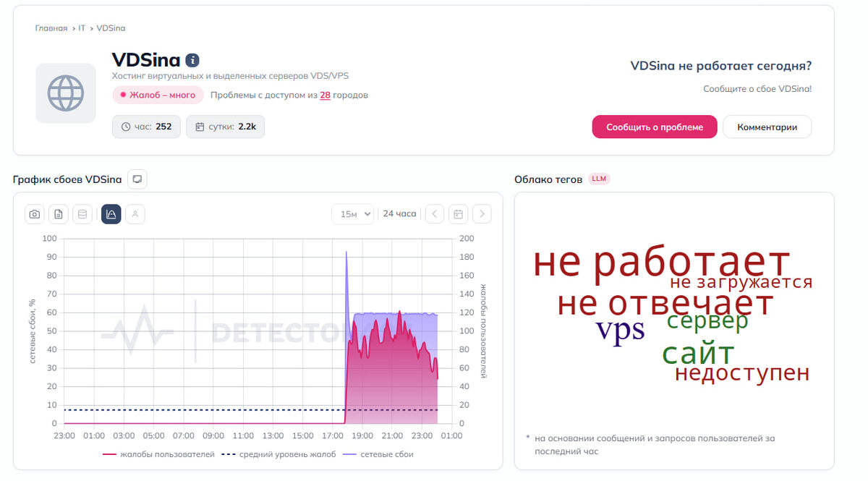
Task: Click the tag не загружается
Action: click(741, 282)
